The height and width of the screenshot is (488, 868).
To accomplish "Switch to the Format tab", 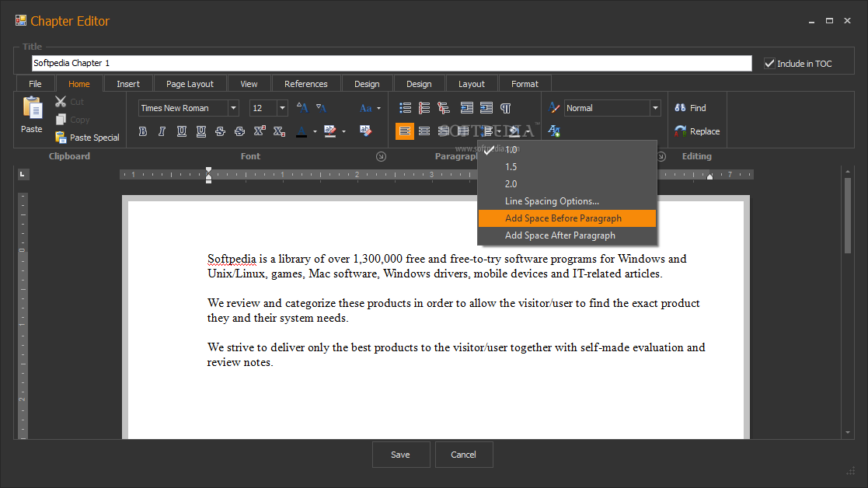I will 525,84.
